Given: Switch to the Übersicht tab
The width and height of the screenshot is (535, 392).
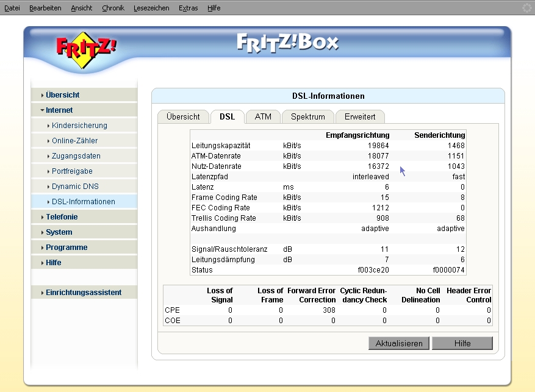Looking at the screenshot, I should [183, 116].
